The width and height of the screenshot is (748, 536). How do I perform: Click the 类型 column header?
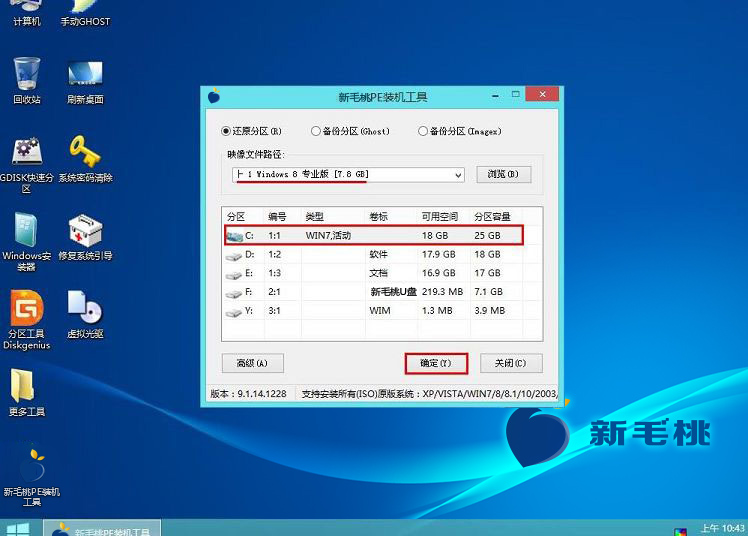[x=315, y=217]
